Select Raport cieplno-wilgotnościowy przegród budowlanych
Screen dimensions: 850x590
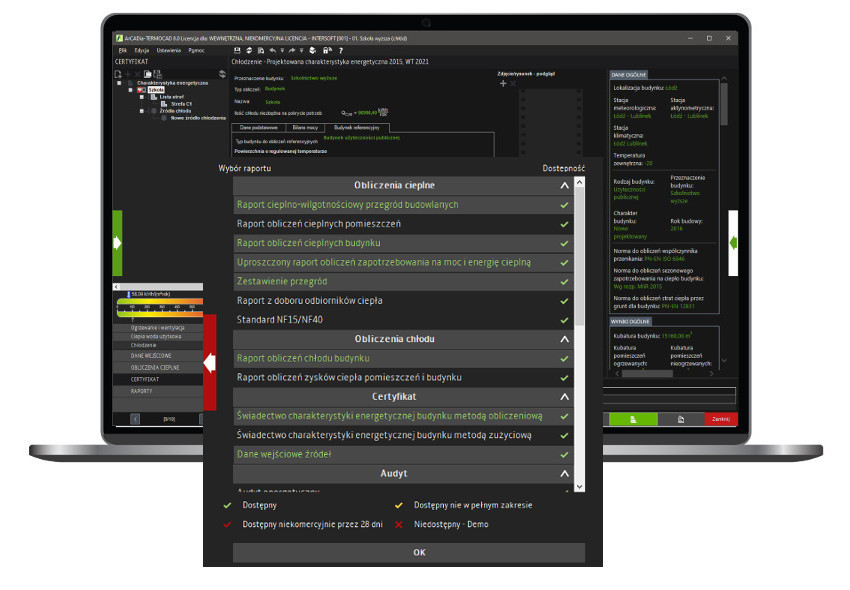[403, 205]
